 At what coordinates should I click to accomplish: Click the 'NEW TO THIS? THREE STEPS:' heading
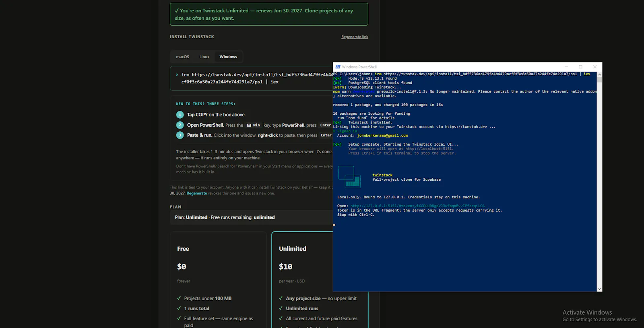206,104
